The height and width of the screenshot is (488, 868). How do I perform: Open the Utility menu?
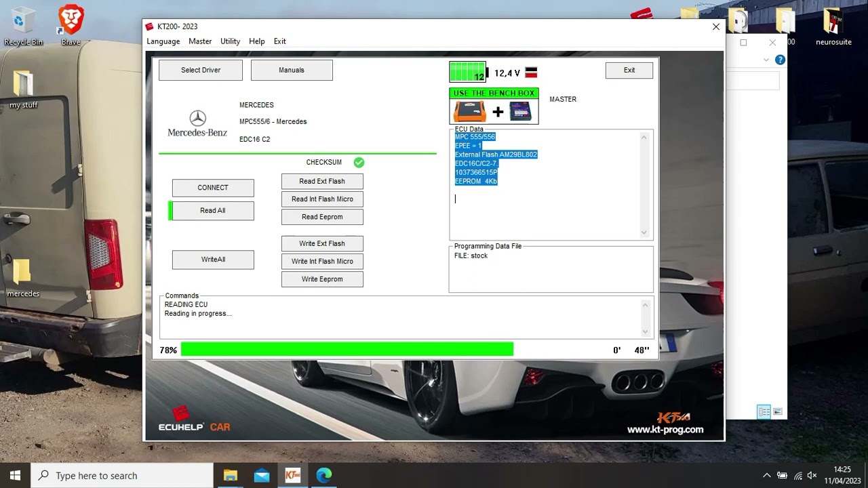230,41
